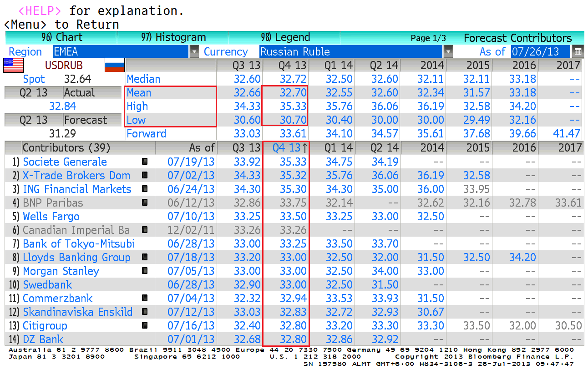Expand the Currency Russian Ruble dropdown arrow
The width and height of the screenshot is (588, 375).
point(448,51)
